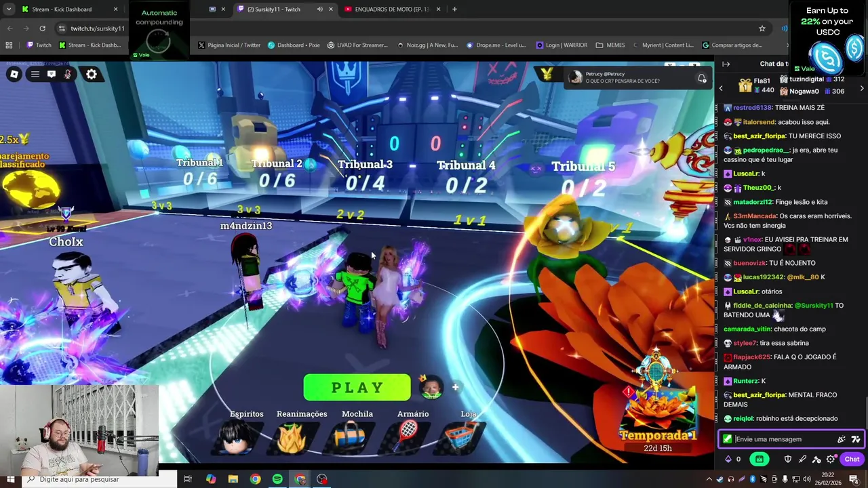Select the Tribunal 4 court
Image resolution: width=868 pixels, height=488 pixels.
[466, 175]
